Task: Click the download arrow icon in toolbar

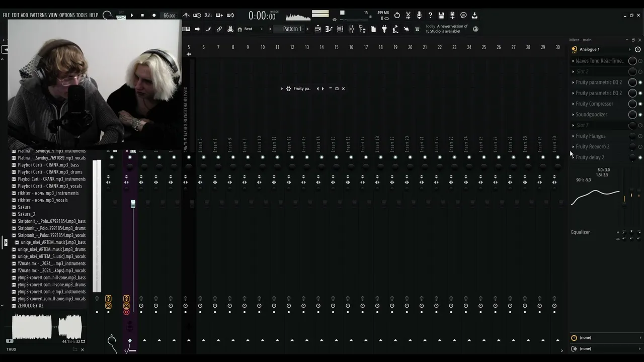Action: click(474, 16)
